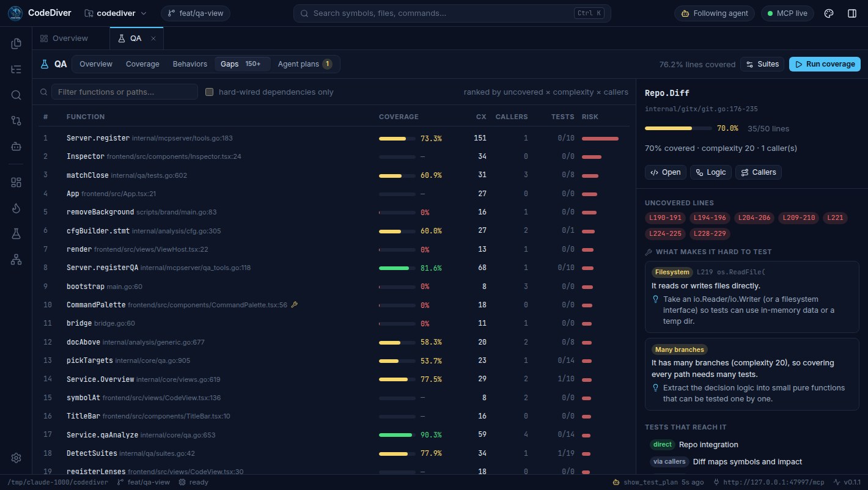The image size is (868, 490).
Task: Click the Open button for Repo.Diff
Action: [x=665, y=172]
